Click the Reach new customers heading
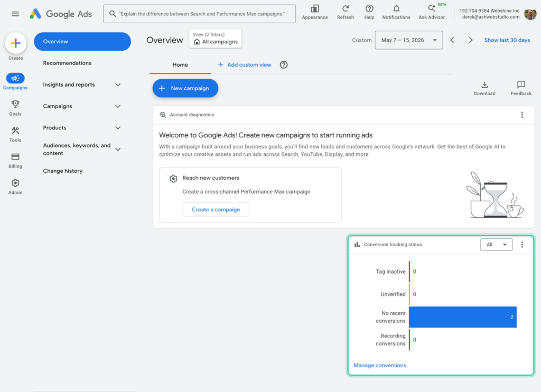541x392 pixels. (x=211, y=178)
